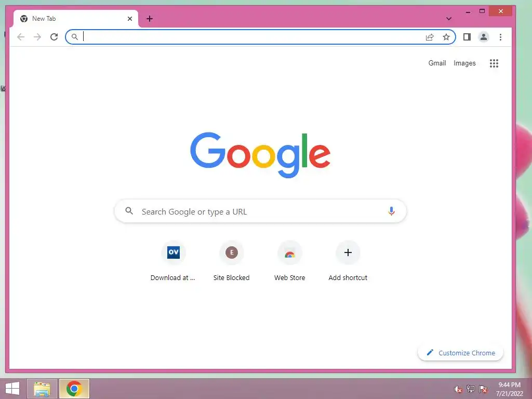Click the Chrome taskbar icon
The width and height of the screenshot is (532, 399).
pyautogui.click(x=74, y=389)
